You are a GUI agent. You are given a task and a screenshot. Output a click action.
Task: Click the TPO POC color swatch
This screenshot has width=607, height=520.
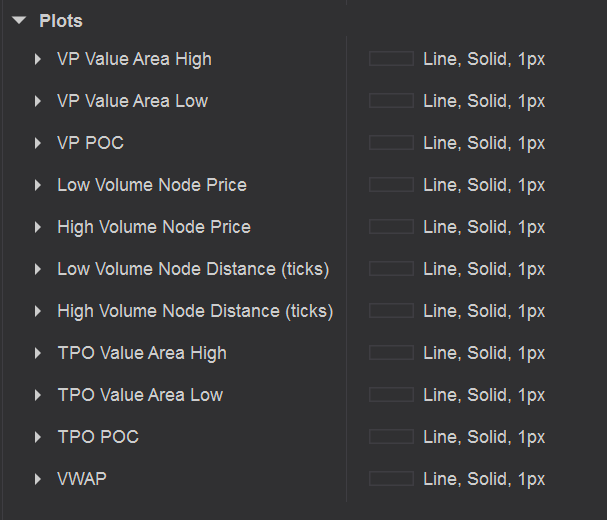(x=391, y=437)
